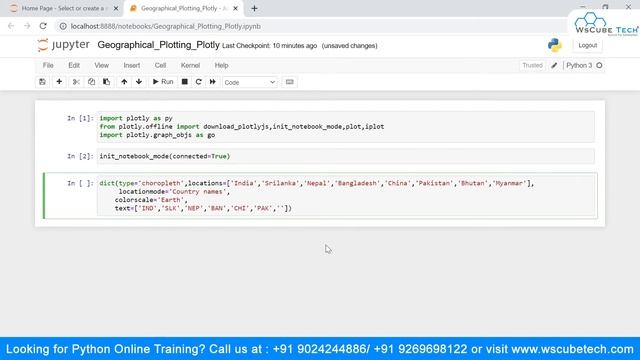Image resolution: width=640 pixels, height=360 pixels.
Task: Click the pencil edit mode indicator
Action: coord(554,65)
